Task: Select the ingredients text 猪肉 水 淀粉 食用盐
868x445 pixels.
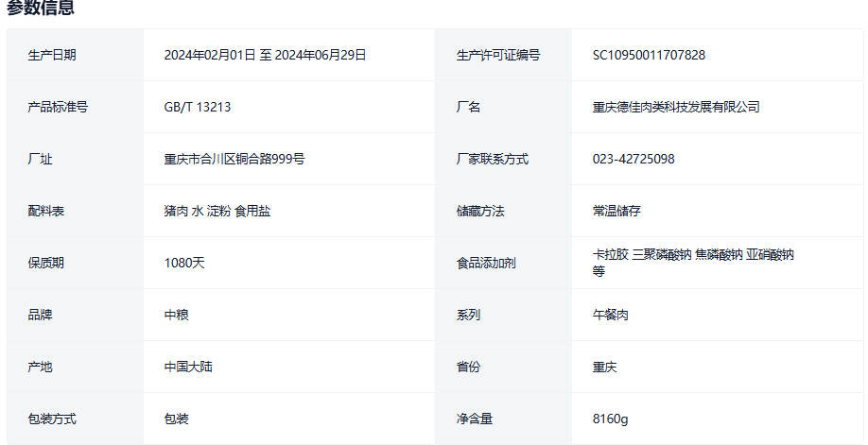Action: point(217,211)
